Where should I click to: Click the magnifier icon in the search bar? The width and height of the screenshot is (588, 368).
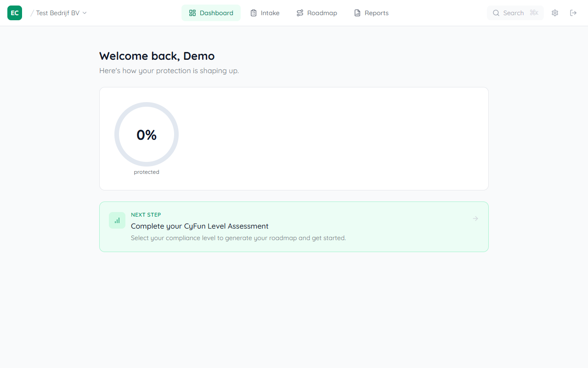click(496, 13)
